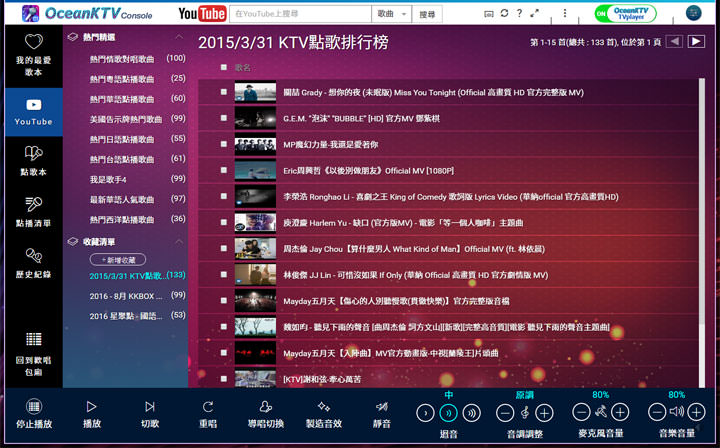Click the ＋新增收藏 add collection button
The image size is (720, 448).
pyautogui.click(x=117, y=259)
